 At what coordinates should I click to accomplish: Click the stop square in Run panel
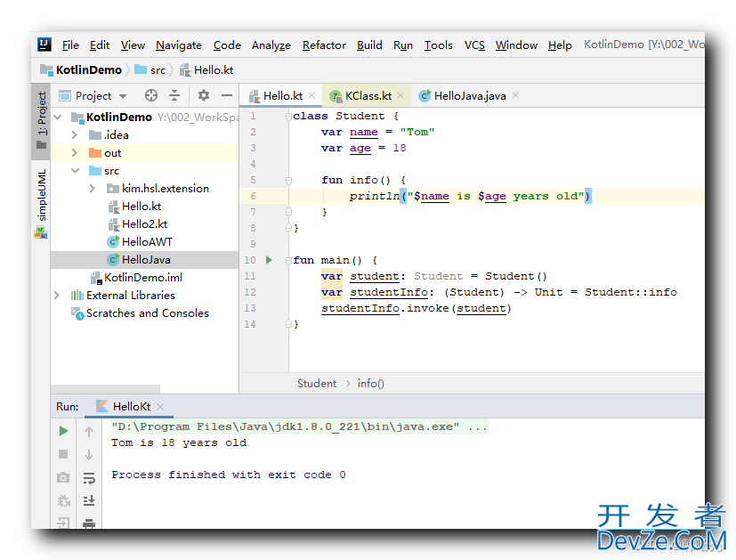tap(63, 454)
